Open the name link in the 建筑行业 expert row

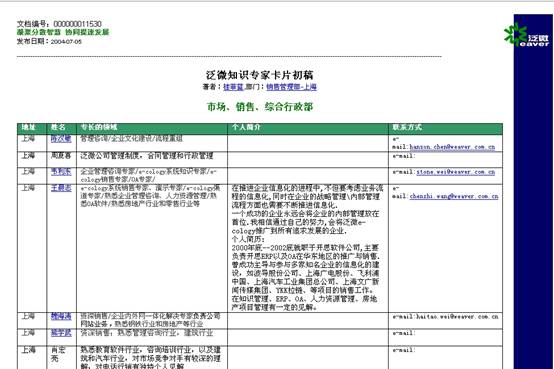61,333
